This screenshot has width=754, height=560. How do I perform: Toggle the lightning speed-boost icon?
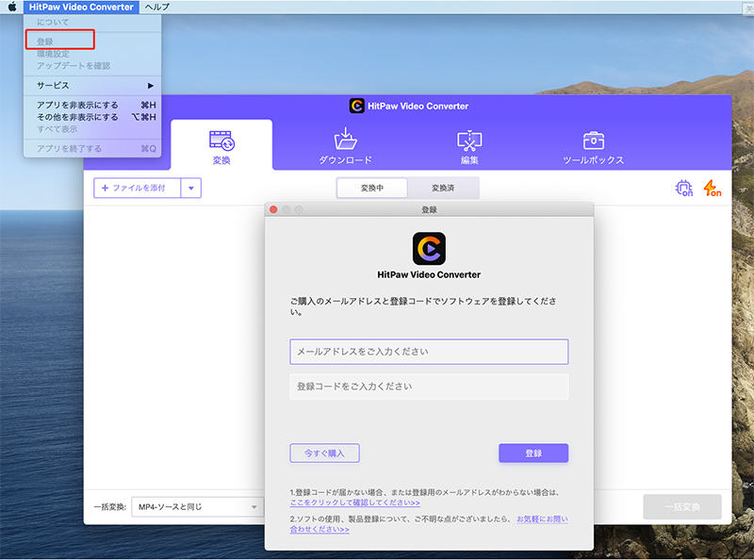713,189
